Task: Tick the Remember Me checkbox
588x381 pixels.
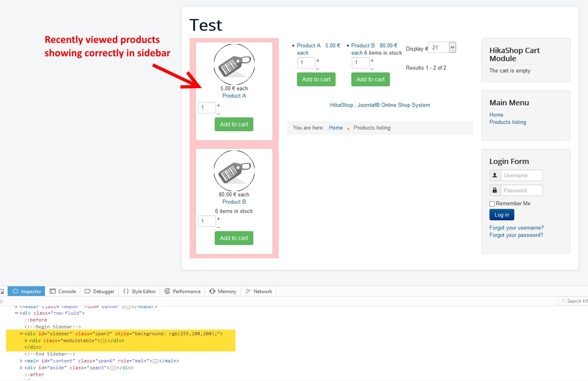Action: click(x=492, y=204)
